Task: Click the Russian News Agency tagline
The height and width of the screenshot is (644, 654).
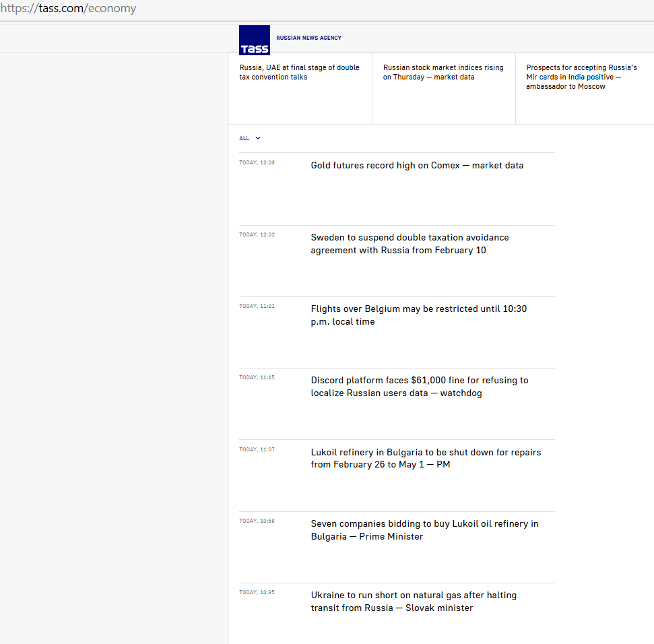Action: (308, 38)
